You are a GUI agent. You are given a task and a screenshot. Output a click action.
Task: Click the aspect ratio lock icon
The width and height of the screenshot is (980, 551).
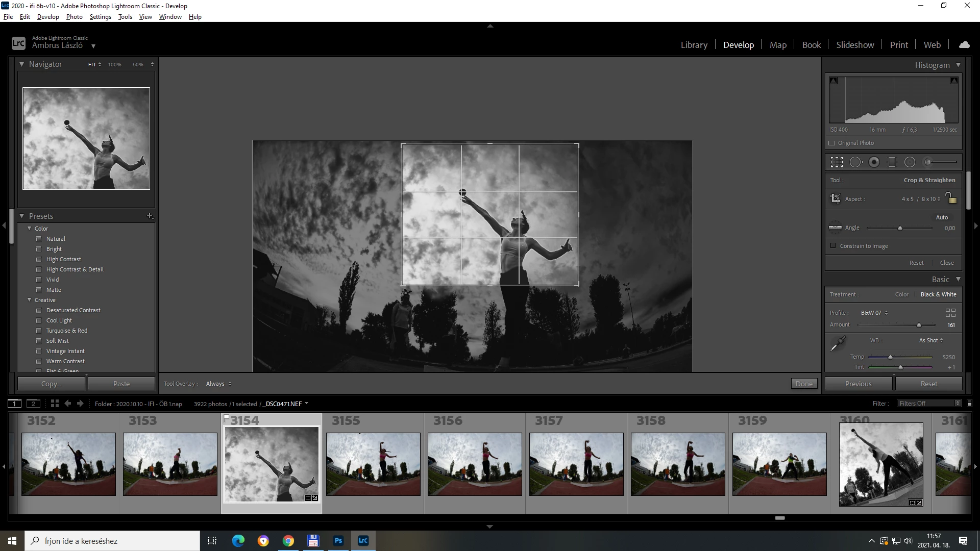pos(950,198)
